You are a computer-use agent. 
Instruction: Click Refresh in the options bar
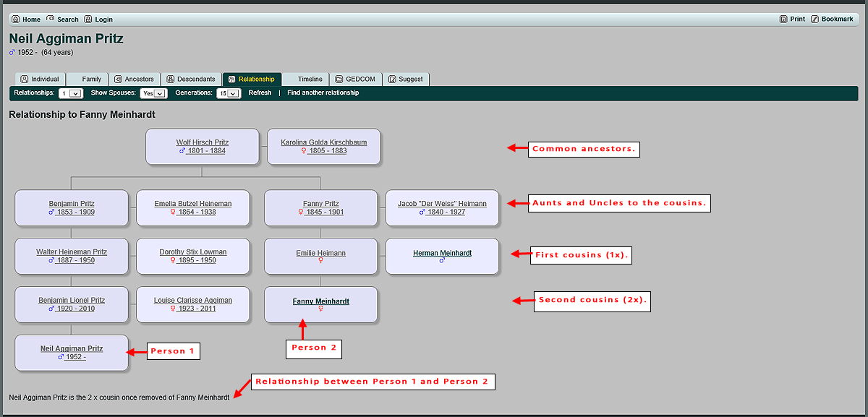click(x=260, y=93)
